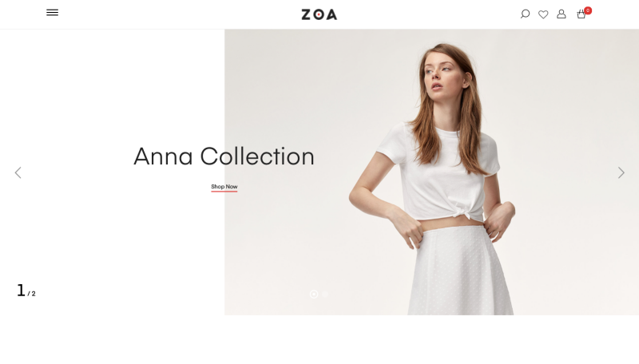This screenshot has width=639, height=364.
Task: Click the total slides indicator /2
Action: [x=32, y=294]
